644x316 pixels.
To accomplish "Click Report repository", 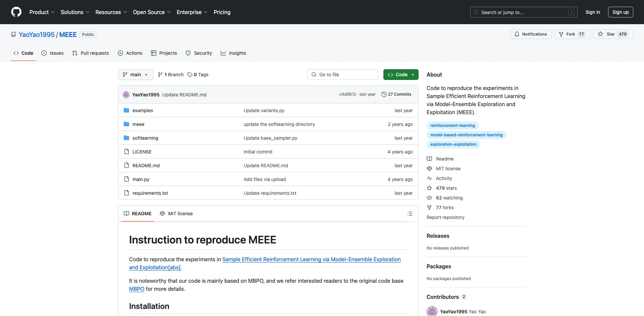I will pyautogui.click(x=445, y=217).
